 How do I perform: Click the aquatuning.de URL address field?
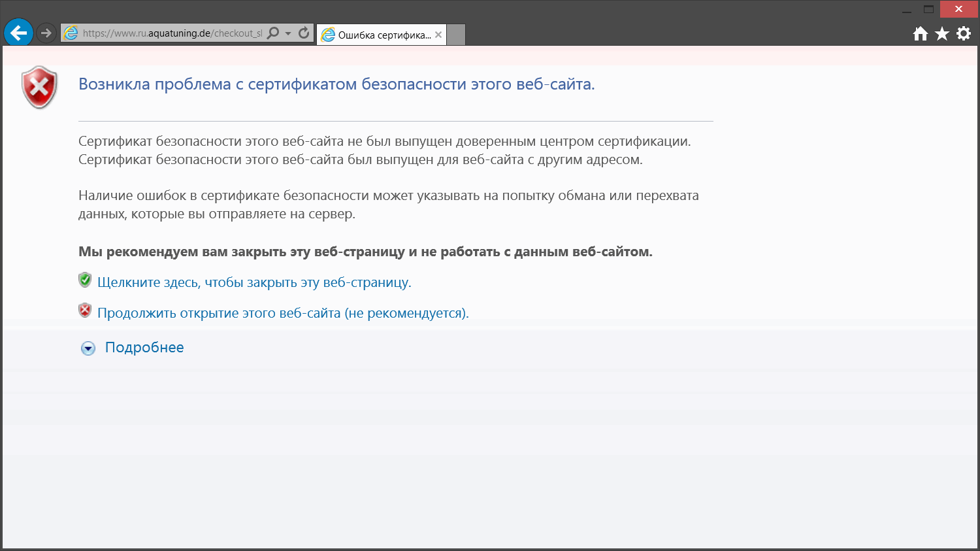point(172,33)
